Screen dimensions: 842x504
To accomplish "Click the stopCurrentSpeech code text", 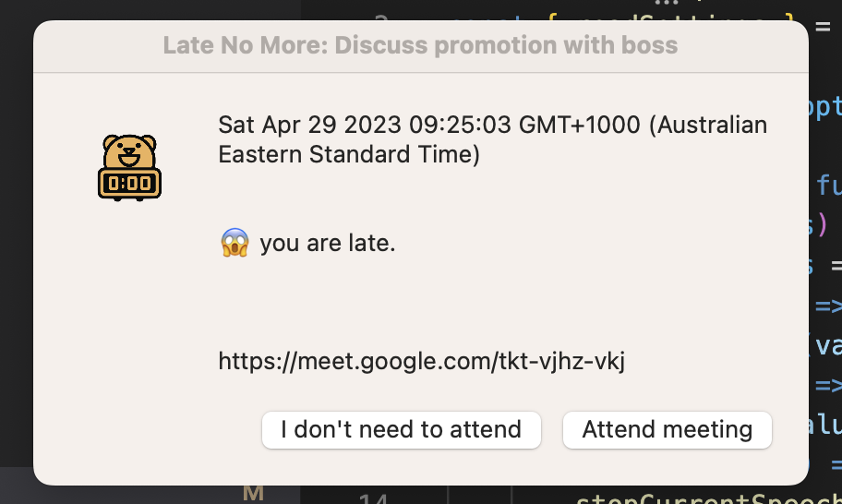I will click(x=709, y=498).
